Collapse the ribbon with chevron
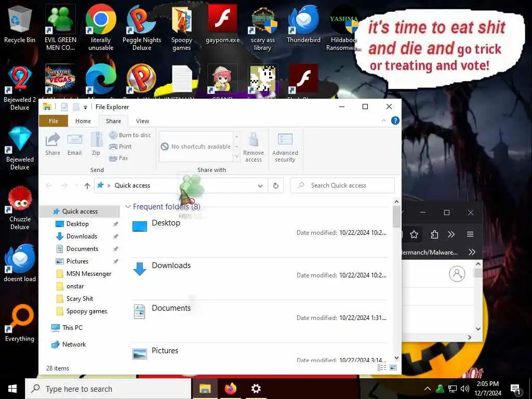This screenshot has width=532, height=399. 384,121
